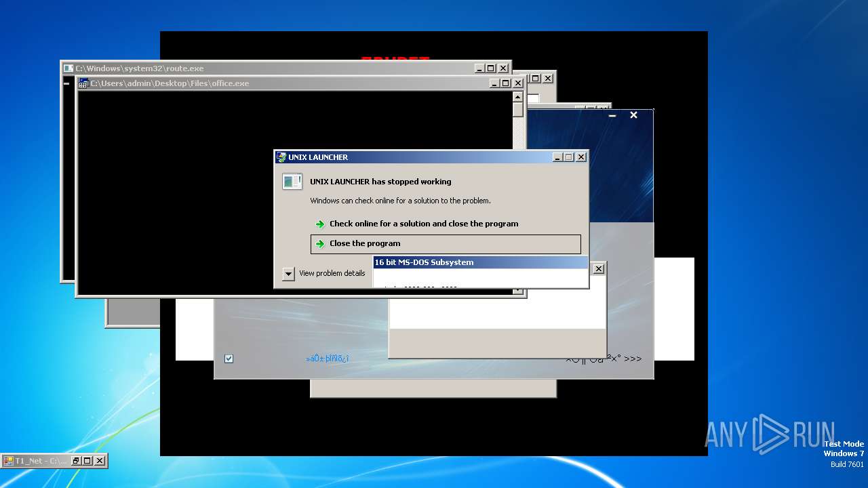Close the 16 bit MS-DOS Subsystem dialog
The width and height of the screenshot is (868, 488).
pos(598,268)
